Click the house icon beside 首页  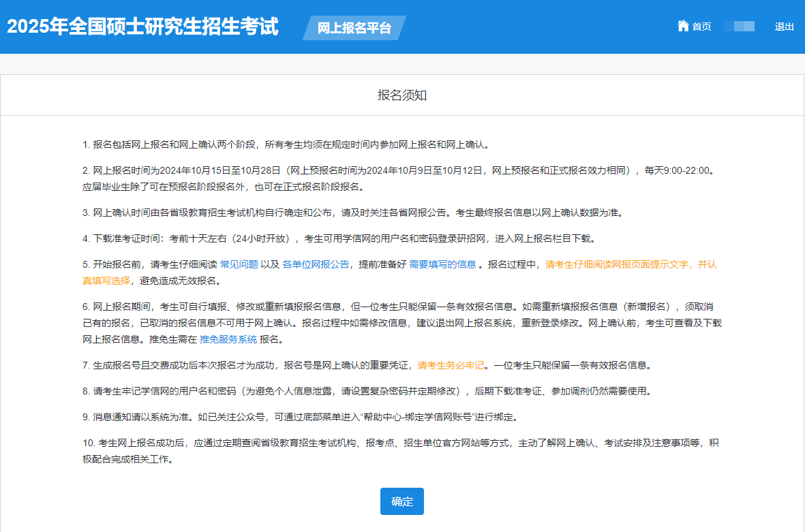683,26
